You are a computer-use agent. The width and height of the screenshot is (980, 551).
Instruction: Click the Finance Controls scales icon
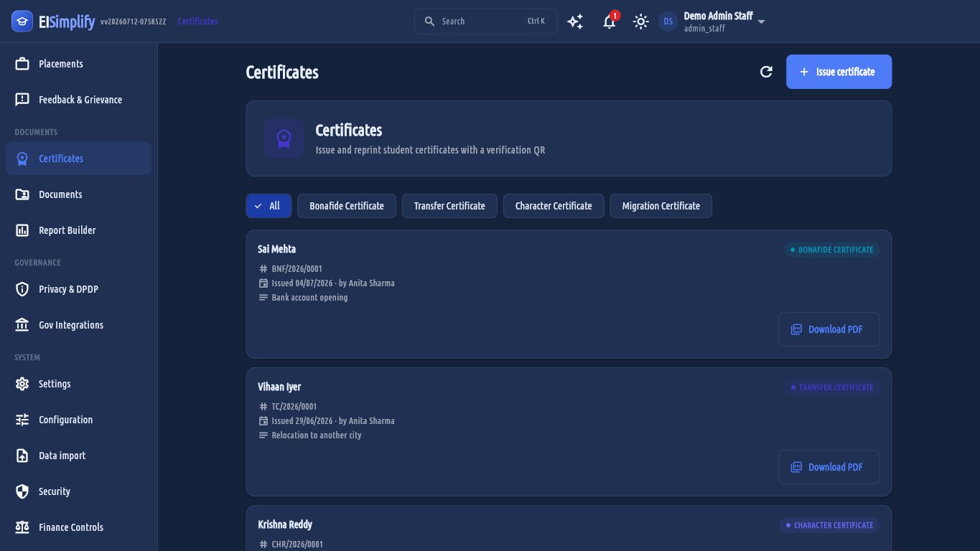pyautogui.click(x=22, y=527)
